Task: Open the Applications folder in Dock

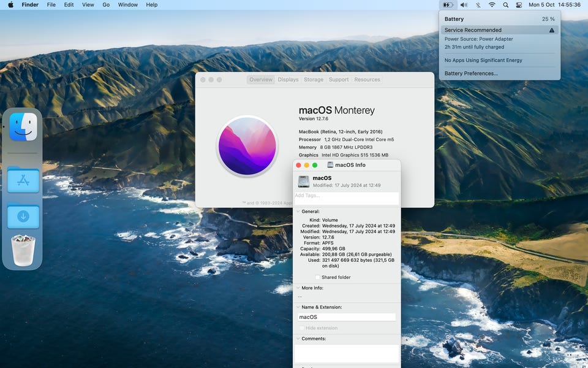Action: pos(23,180)
